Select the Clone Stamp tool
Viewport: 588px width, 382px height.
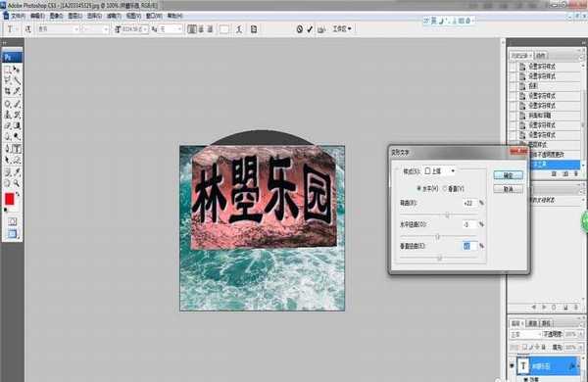click(8, 115)
